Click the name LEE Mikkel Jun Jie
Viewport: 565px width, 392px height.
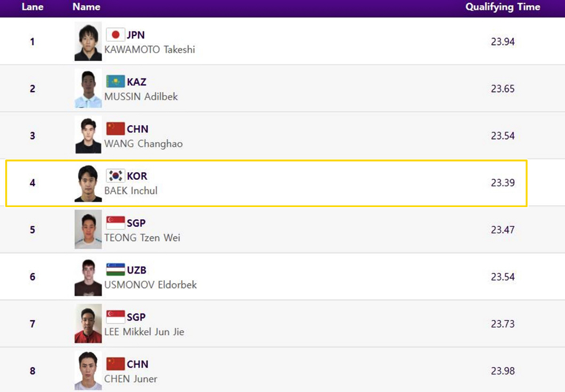(144, 332)
